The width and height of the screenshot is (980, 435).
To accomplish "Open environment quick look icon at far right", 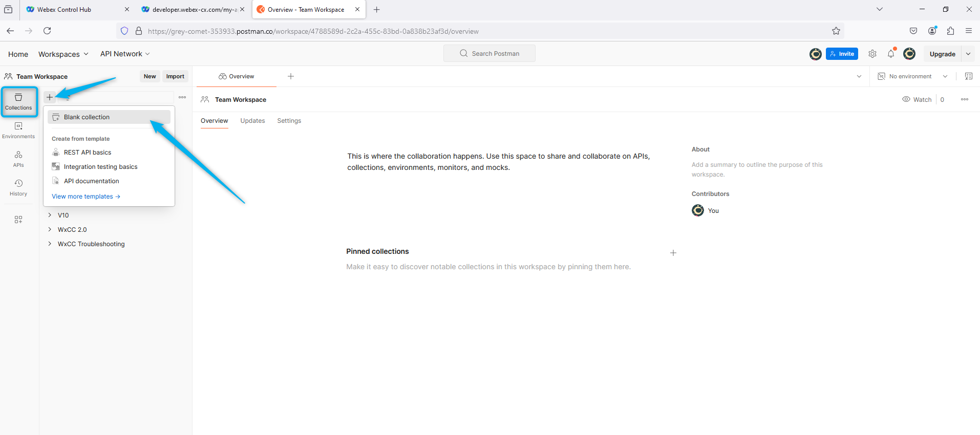I will 969,76.
